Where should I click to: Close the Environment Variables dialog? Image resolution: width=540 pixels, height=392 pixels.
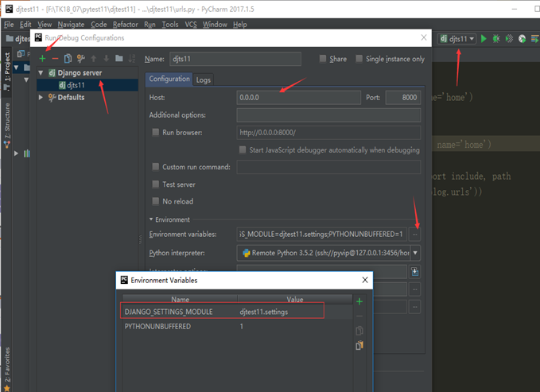(x=365, y=280)
